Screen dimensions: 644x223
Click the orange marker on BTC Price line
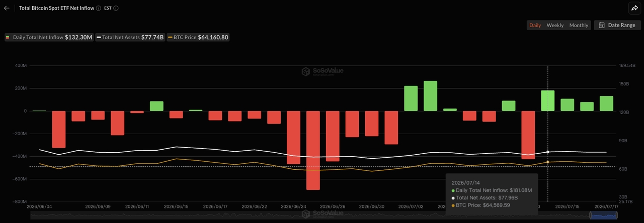[548, 162]
